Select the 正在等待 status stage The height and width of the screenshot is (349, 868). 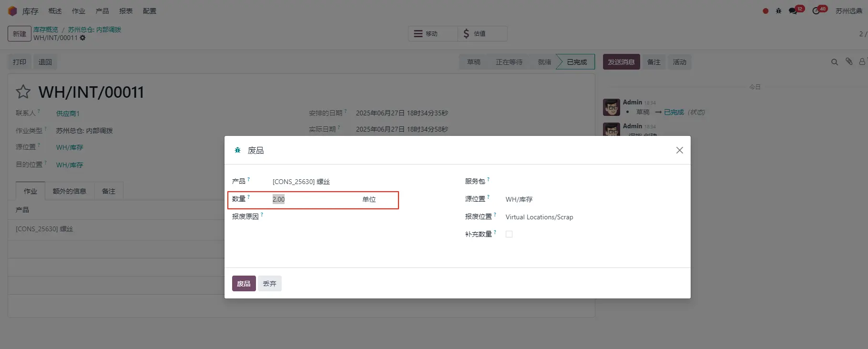pos(509,62)
